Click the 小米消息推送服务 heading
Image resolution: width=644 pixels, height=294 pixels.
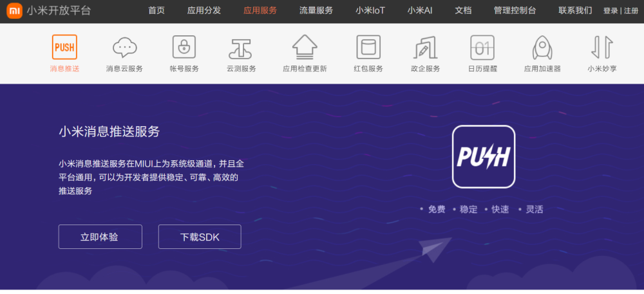tap(109, 132)
